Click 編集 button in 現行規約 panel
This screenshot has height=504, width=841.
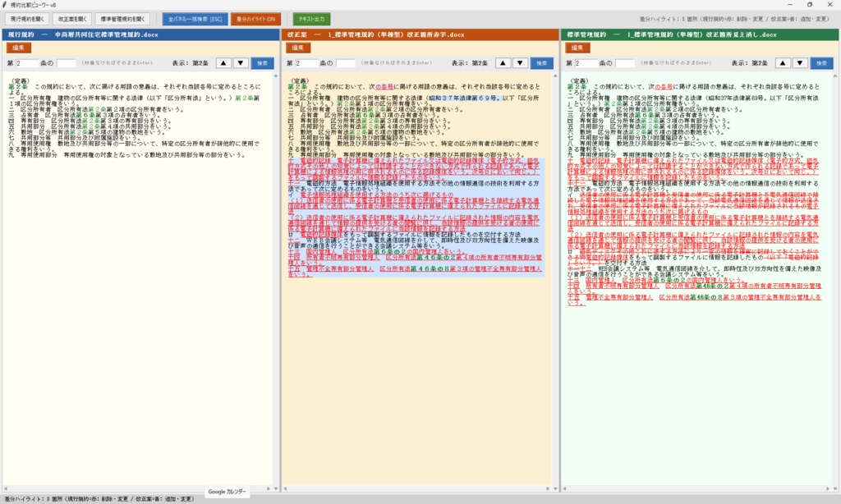[x=18, y=48]
